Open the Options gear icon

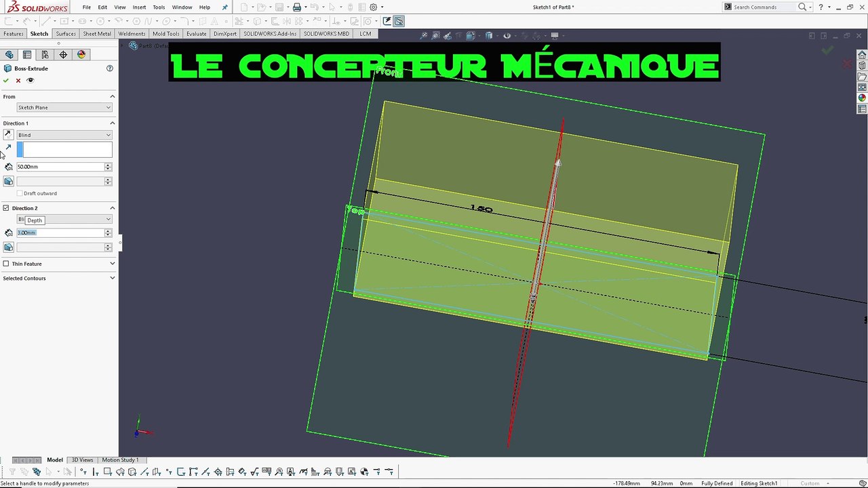tap(374, 7)
